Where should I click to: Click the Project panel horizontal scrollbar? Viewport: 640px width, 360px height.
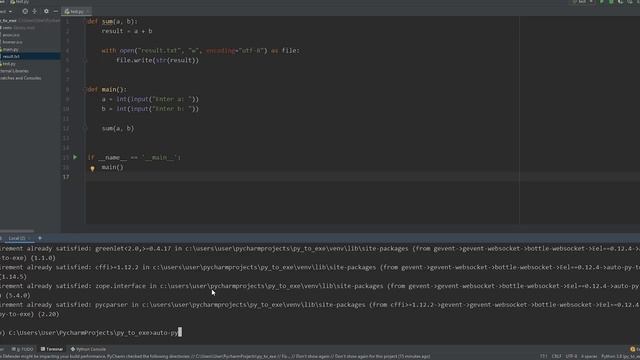pos(17,231)
